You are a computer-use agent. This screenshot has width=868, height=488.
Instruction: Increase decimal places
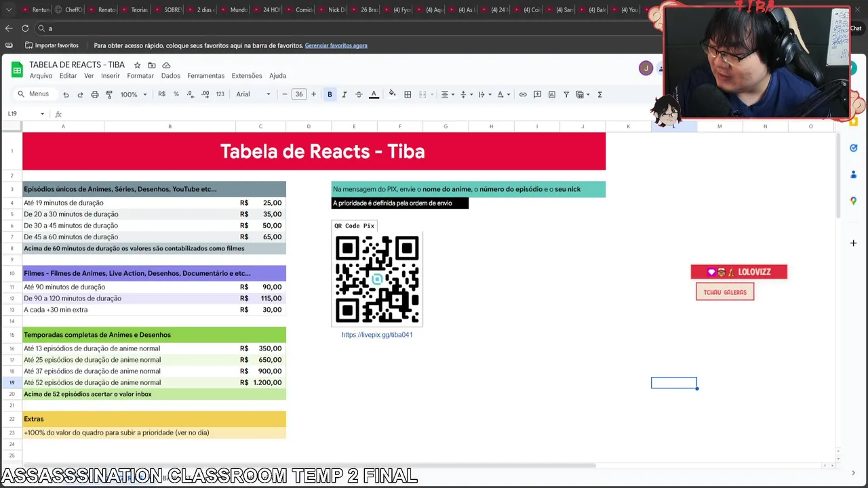[x=205, y=94]
